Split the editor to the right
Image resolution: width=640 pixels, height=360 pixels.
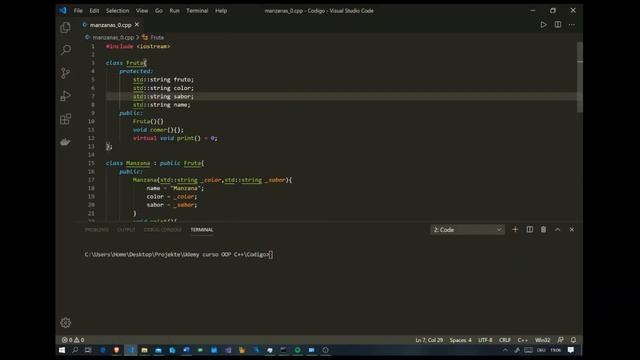[558, 25]
